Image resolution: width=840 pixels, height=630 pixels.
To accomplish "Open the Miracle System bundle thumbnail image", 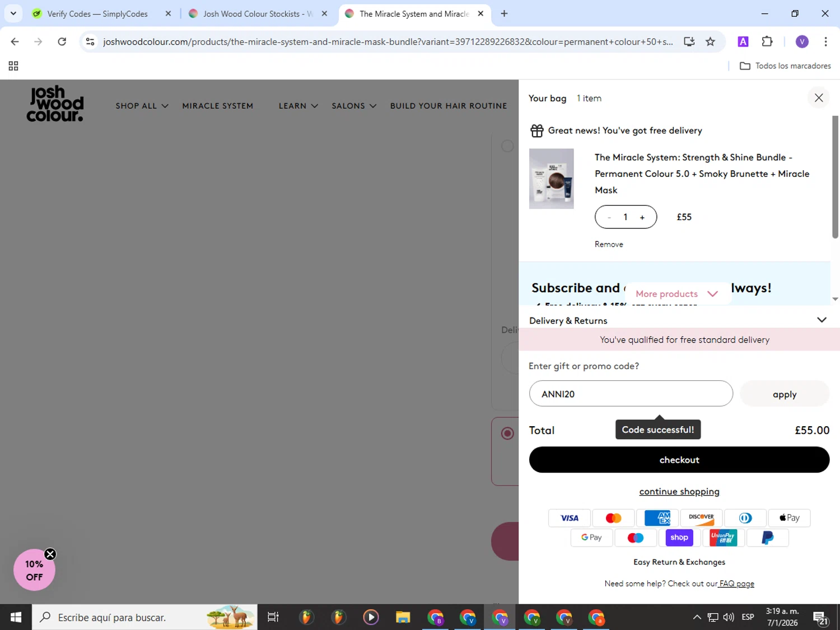I will (552, 179).
